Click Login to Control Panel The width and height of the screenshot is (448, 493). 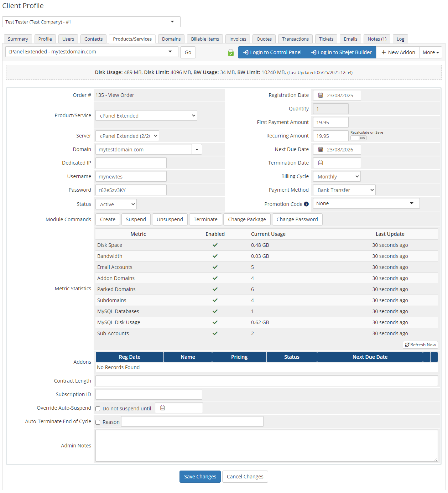coord(272,52)
